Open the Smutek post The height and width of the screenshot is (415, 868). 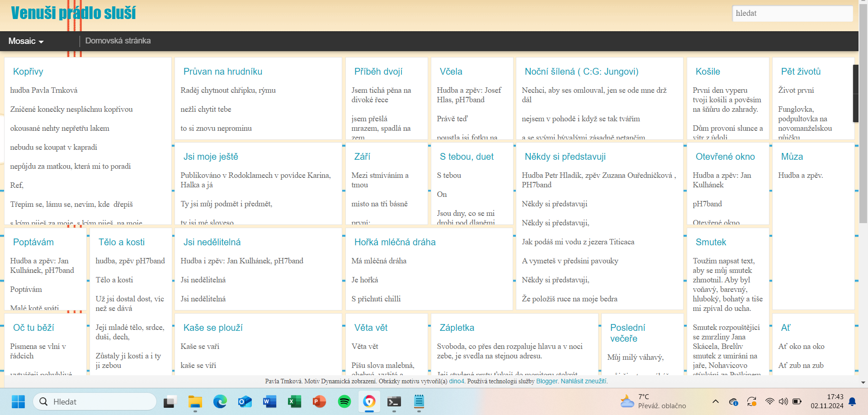(711, 242)
